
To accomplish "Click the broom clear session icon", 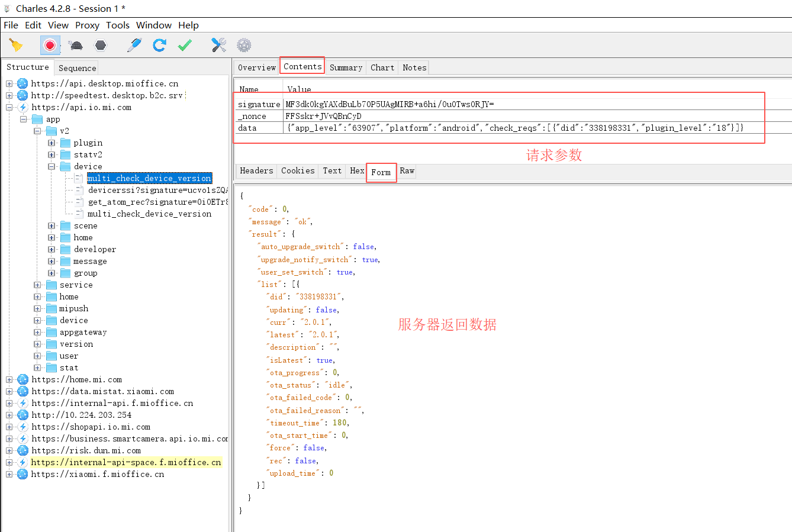I will tap(16, 45).
